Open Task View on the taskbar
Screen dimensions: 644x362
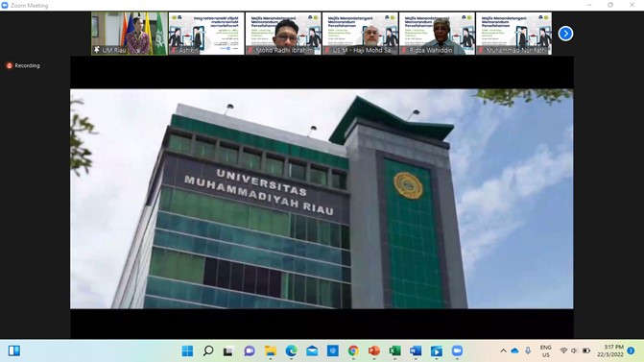[x=228, y=350]
